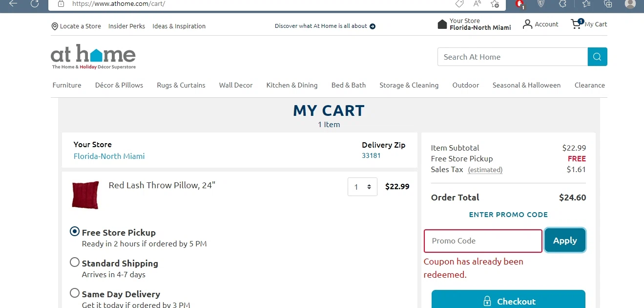Focus the Promo Code field

pyautogui.click(x=483, y=241)
